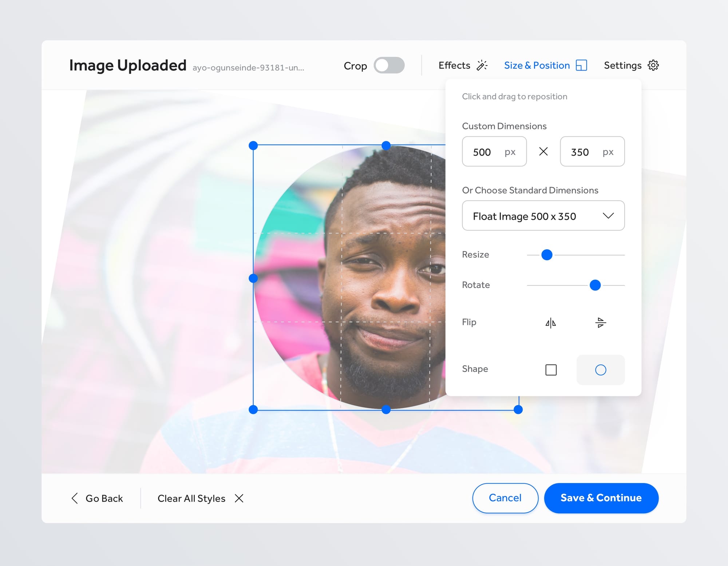Screen dimensions: 728x566
Task: Flip the image horizontally
Action: [551, 323]
